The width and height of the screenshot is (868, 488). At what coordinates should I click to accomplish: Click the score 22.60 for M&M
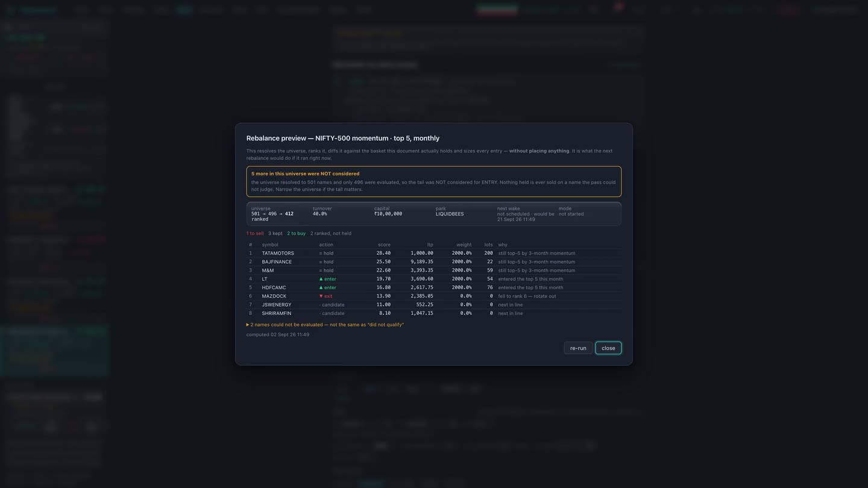coord(383,271)
